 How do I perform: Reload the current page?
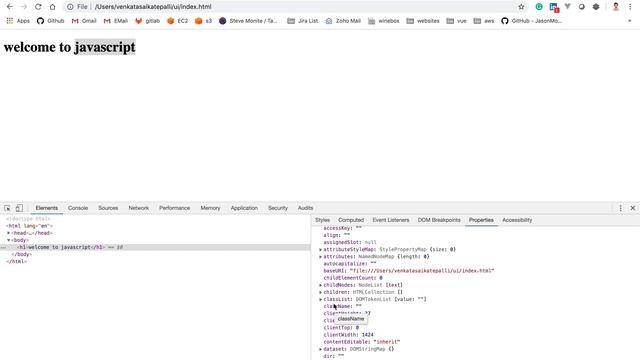point(38,7)
